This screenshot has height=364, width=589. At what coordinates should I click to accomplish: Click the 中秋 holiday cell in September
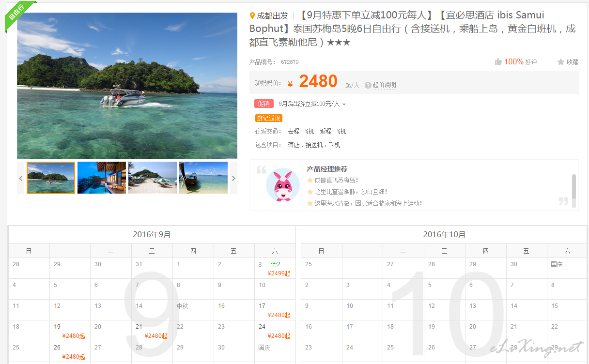[193, 310]
